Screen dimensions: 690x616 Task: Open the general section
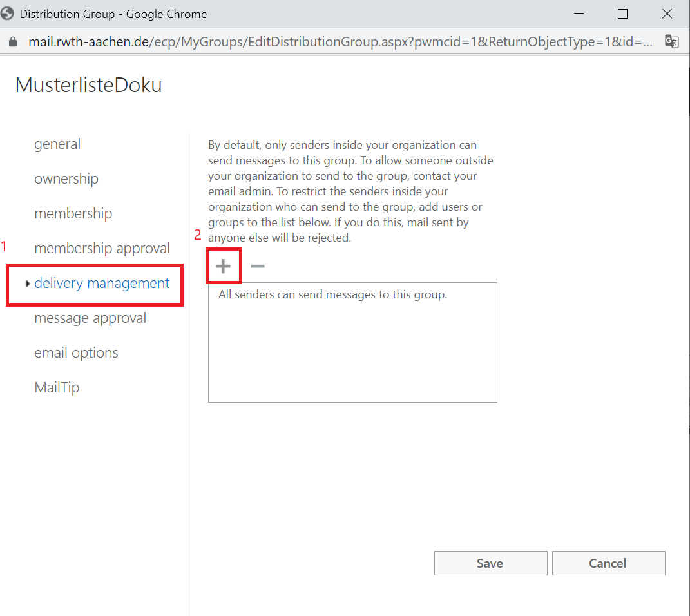[x=57, y=144]
